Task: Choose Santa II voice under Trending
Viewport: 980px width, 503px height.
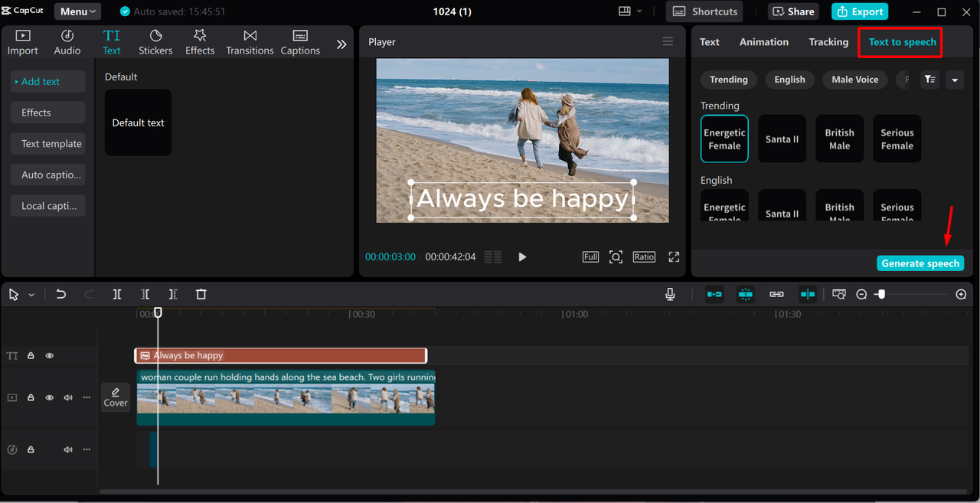Action: tap(782, 139)
